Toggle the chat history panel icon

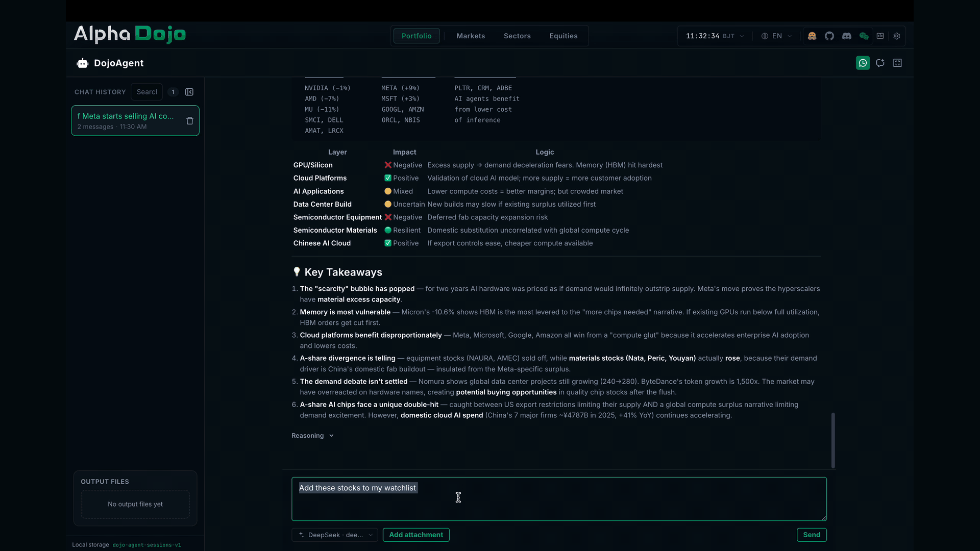tap(863, 63)
